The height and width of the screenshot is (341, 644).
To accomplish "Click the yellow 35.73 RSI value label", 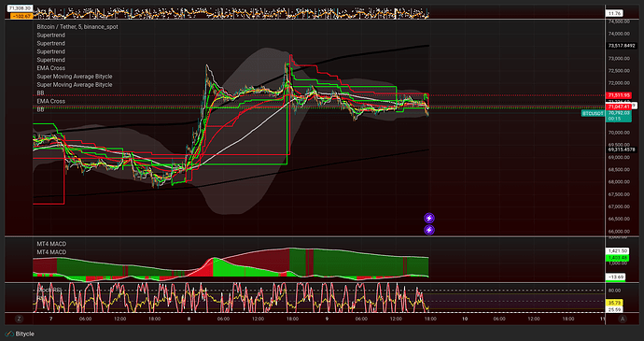I will click(615, 303).
